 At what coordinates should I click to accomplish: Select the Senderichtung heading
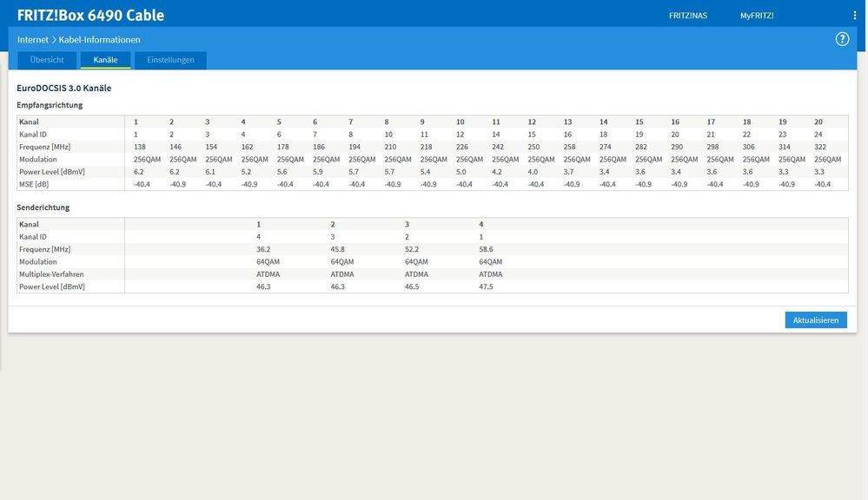(43, 207)
